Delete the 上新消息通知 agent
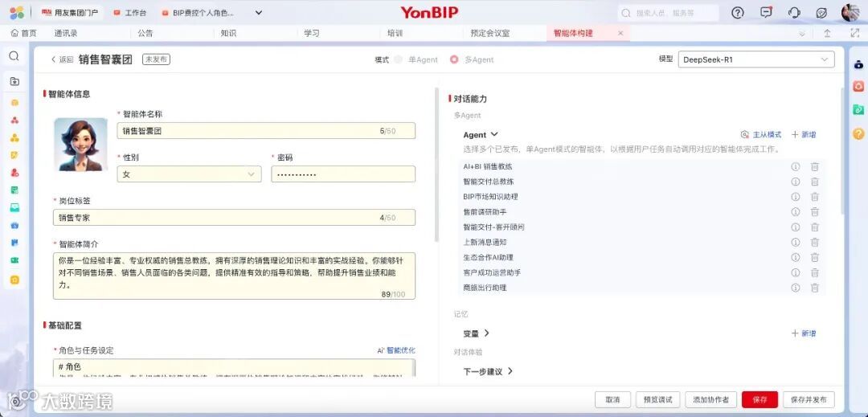 tap(815, 242)
